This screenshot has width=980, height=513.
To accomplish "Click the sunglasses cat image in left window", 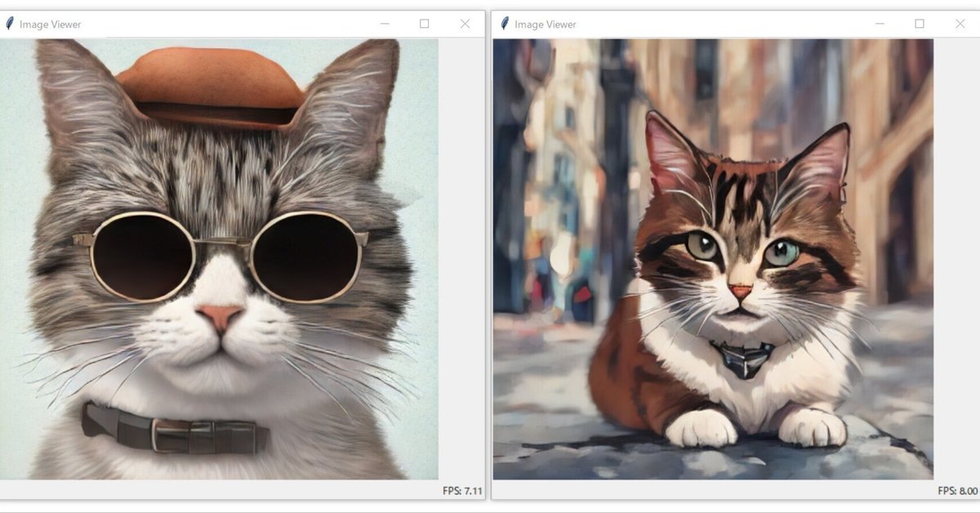I will click(x=219, y=259).
